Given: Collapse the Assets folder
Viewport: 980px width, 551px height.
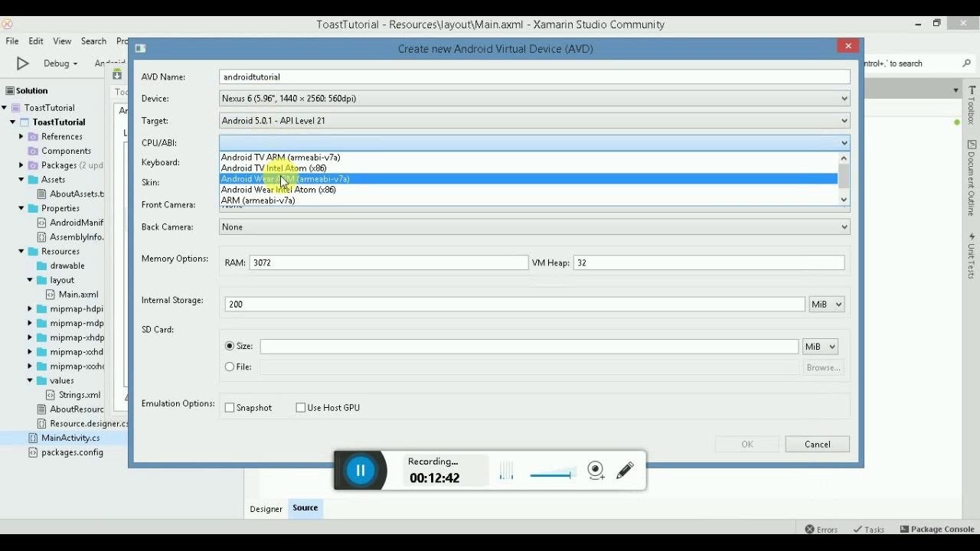Looking at the screenshot, I should (21, 180).
